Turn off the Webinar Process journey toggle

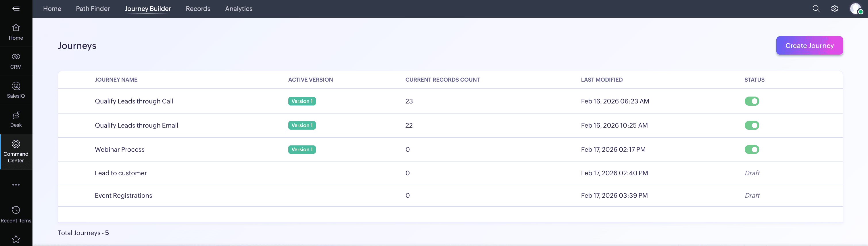tap(752, 150)
